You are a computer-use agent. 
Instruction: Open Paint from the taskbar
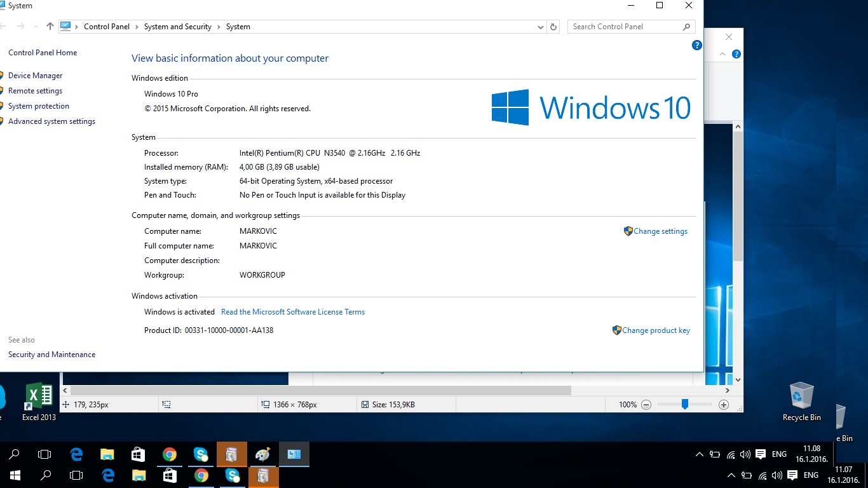coord(262,454)
